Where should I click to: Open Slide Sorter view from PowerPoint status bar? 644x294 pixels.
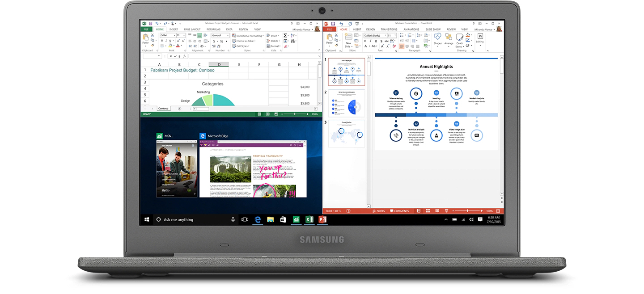click(428, 211)
